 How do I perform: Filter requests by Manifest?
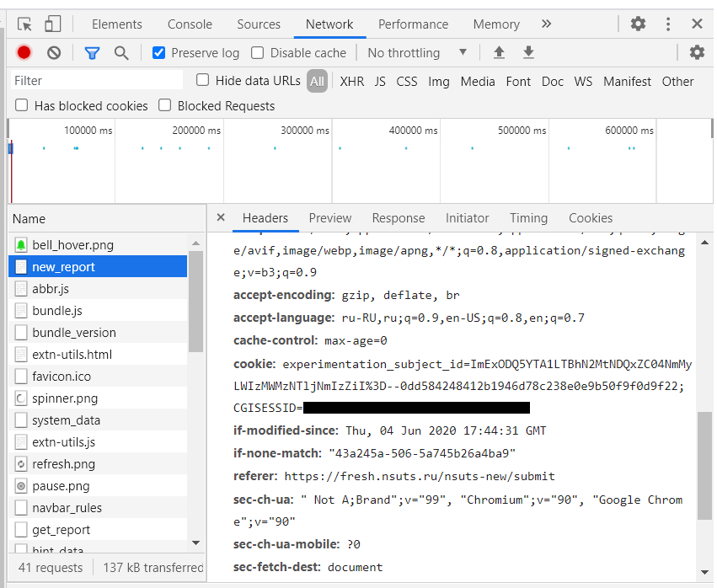pos(627,82)
